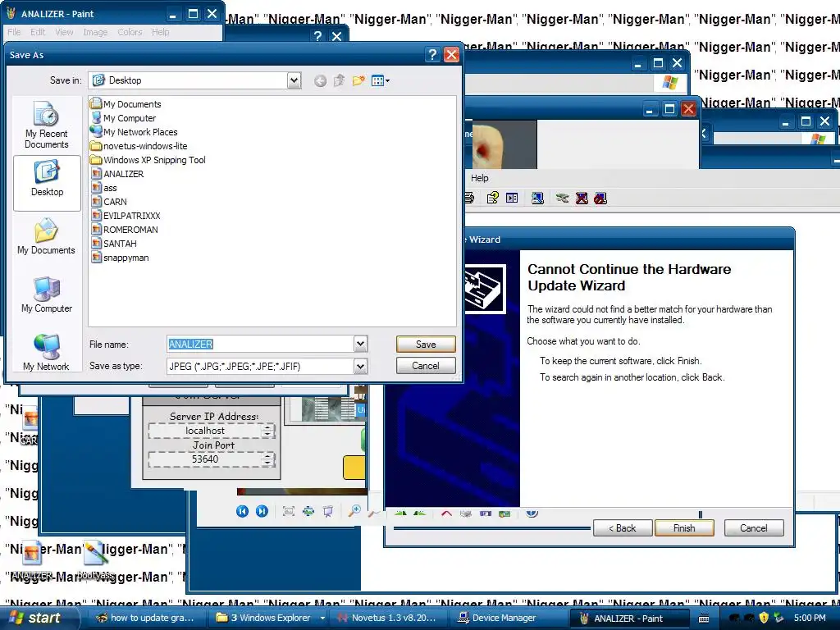Click Back in the Hardware Update Wizard
Screen dimensions: 840x630
click(x=623, y=527)
